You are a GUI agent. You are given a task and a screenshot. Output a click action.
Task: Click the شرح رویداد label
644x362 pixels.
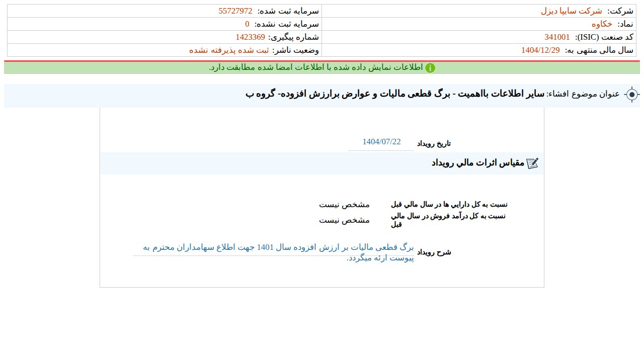point(434,252)
